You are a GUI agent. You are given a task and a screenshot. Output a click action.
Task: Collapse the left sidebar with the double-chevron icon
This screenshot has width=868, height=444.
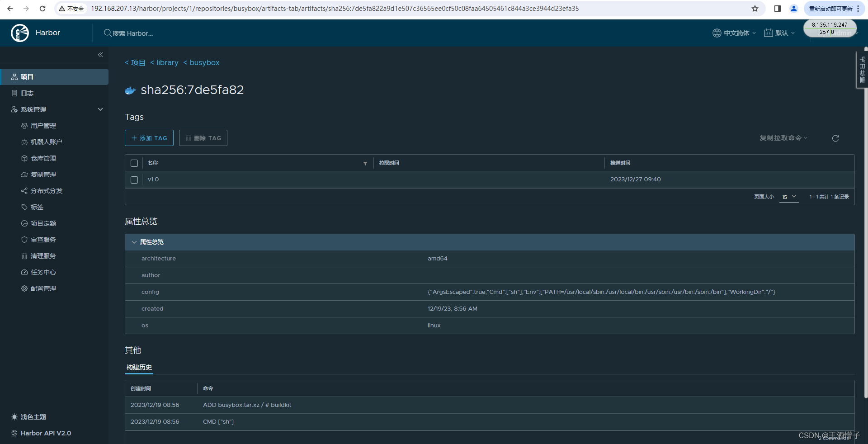[x=100, y=55]
